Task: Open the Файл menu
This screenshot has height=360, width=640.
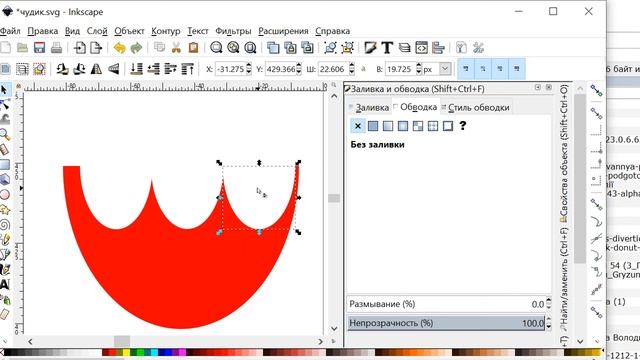Action: [x=10, y=31]
